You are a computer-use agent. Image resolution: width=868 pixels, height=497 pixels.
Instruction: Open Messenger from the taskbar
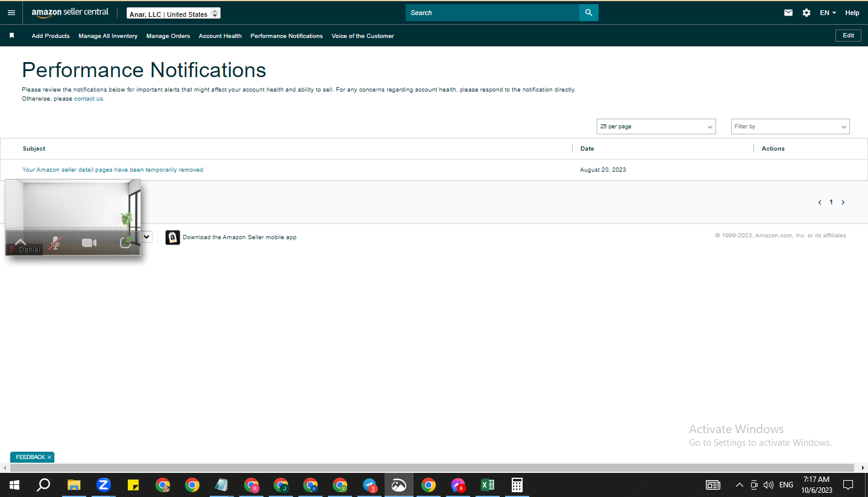click(x=458, y=485)
